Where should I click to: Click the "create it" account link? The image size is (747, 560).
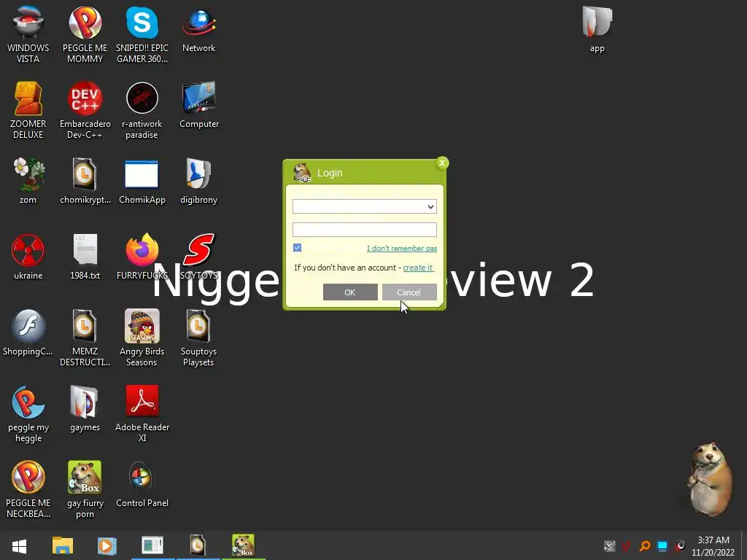pos(418,268)
